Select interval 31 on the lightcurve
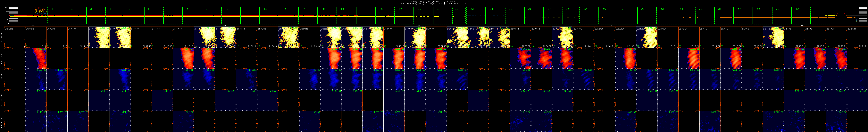The width and height of the screenshot is (868, 132). [627, 15]
